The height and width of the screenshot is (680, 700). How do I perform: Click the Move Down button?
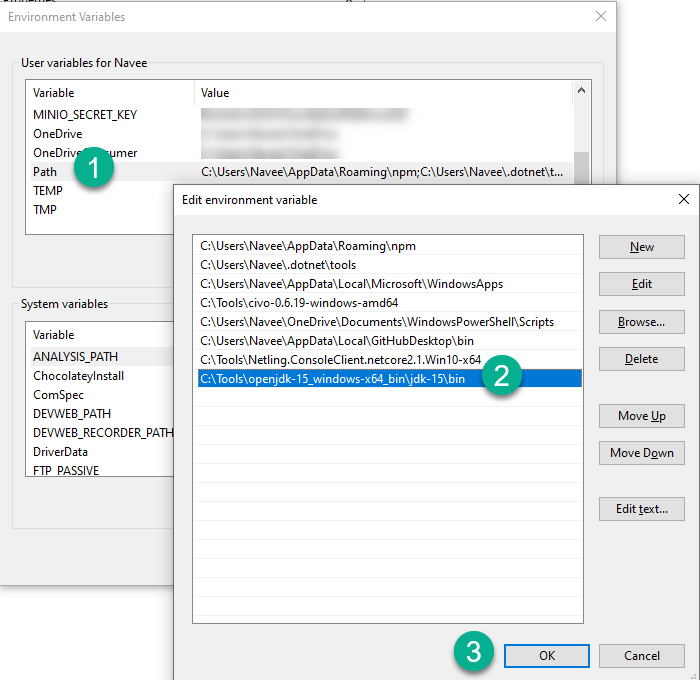point(642,453)
